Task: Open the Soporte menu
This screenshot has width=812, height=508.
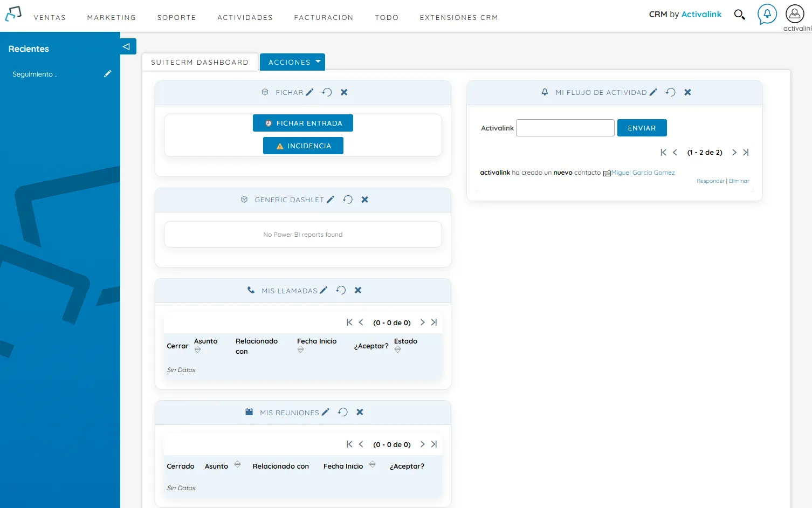Action: coord(176,17)
